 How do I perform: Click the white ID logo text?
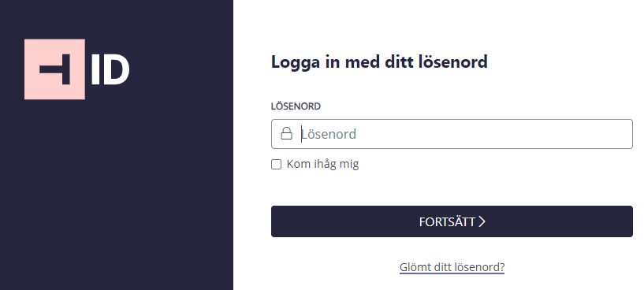(110, 70)
